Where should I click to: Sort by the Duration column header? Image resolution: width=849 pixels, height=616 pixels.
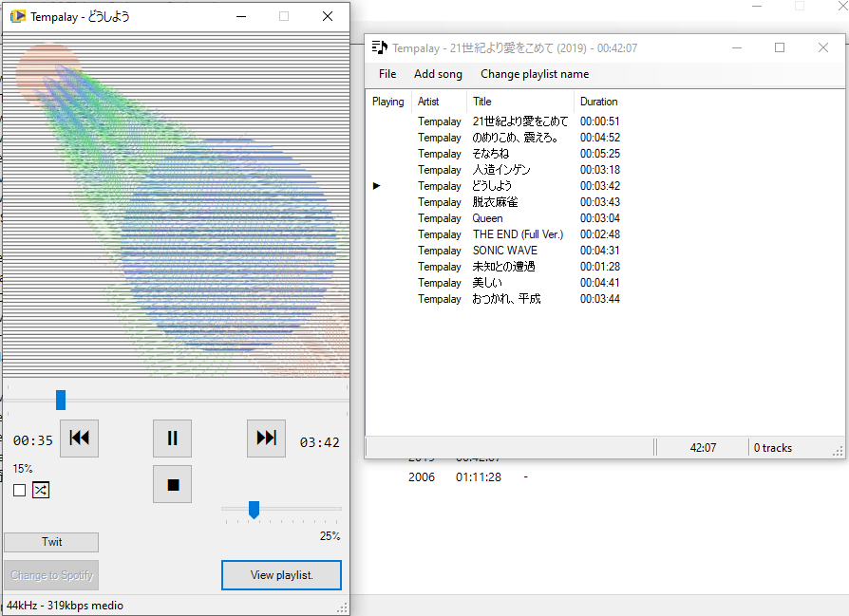[598, 102]
